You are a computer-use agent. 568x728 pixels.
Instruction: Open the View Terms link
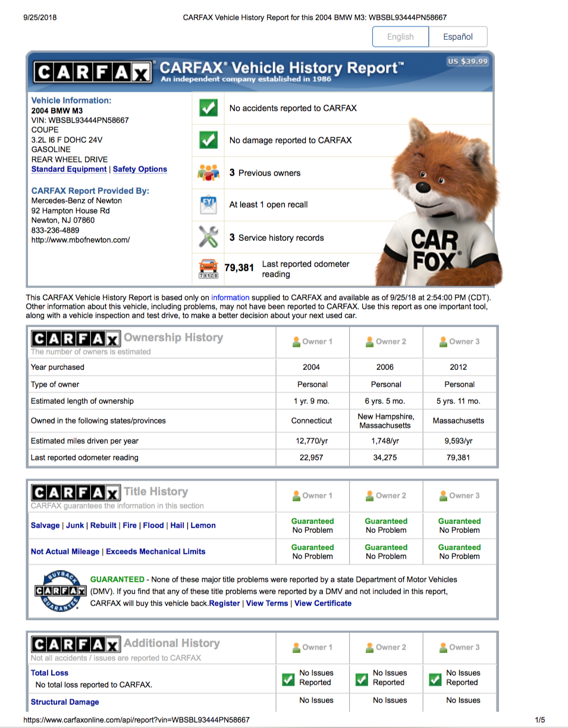[x=267, y=603]
